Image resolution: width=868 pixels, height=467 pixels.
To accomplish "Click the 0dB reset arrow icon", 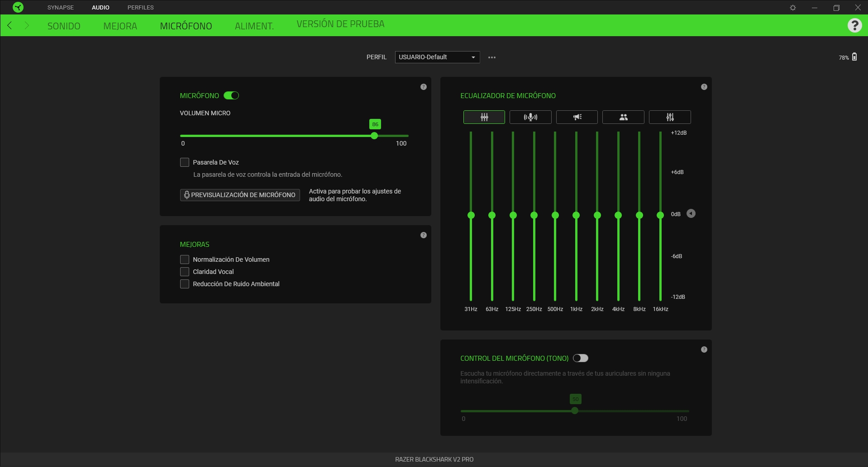I will 691,213.
